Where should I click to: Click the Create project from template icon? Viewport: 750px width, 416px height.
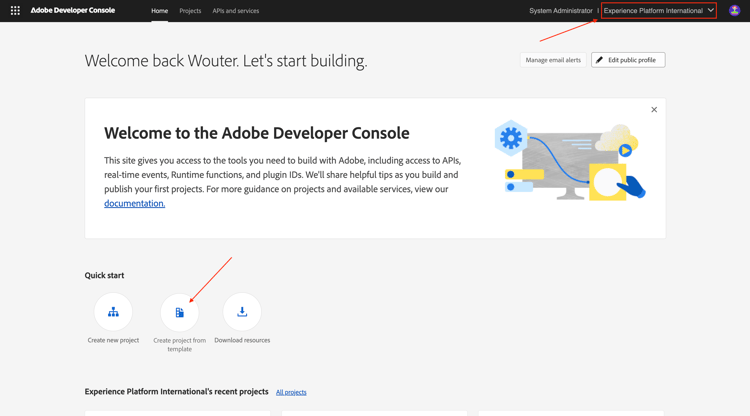pos(179,312)
